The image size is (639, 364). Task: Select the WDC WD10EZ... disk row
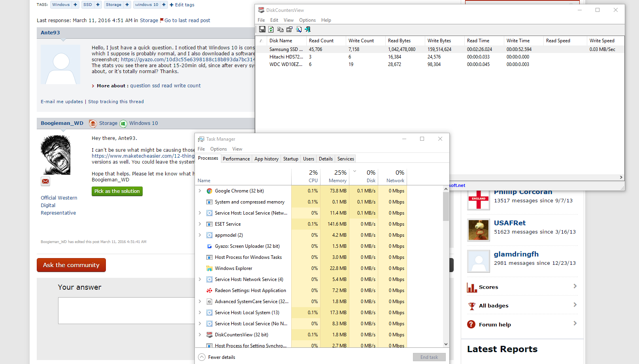[440, 64]
